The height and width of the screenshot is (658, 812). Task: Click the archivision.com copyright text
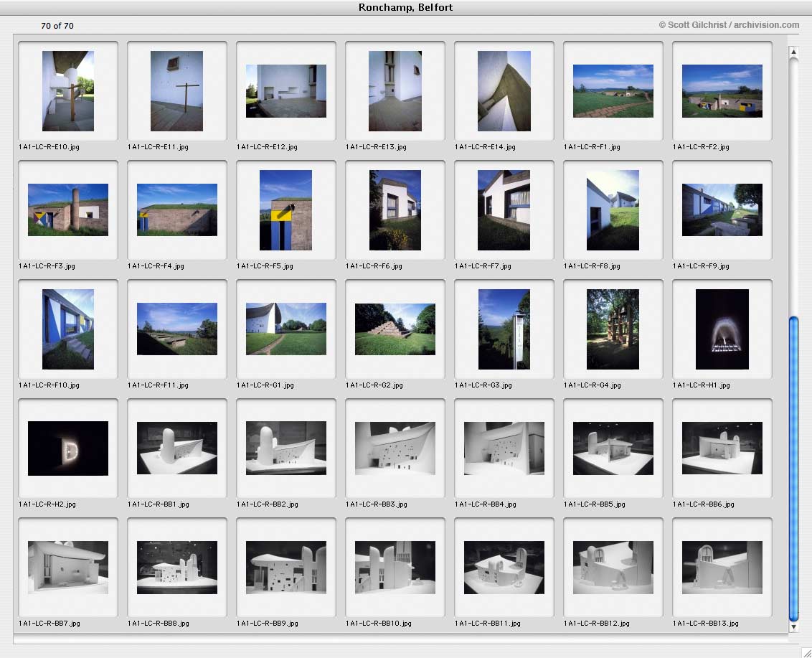tap(729, 25)
